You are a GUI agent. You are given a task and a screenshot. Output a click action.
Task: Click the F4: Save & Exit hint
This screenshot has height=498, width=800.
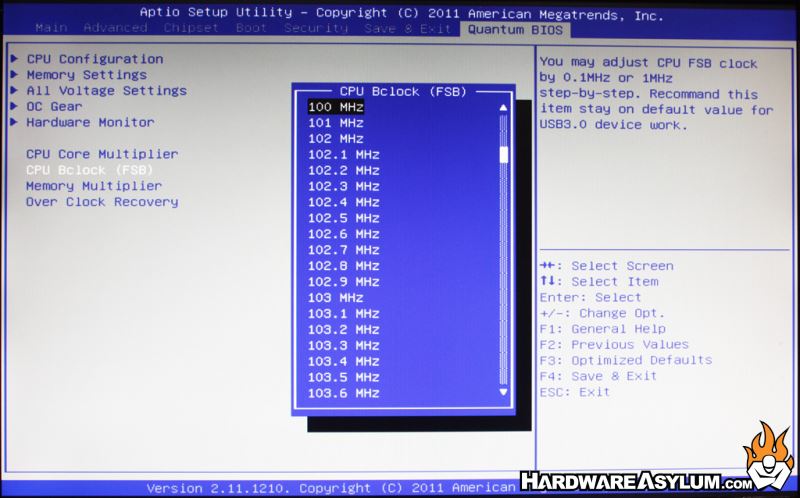[598, 376]
